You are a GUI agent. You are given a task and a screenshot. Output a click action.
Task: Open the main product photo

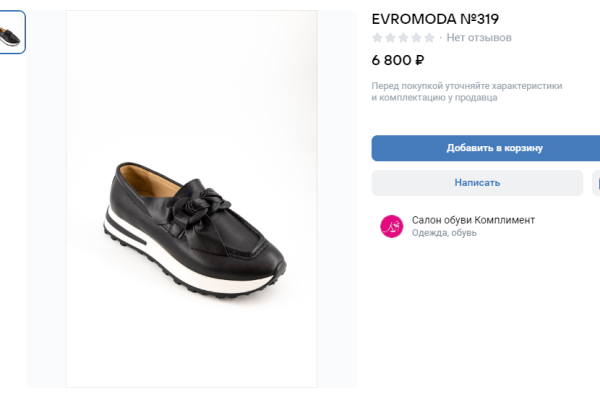(191, 198)
